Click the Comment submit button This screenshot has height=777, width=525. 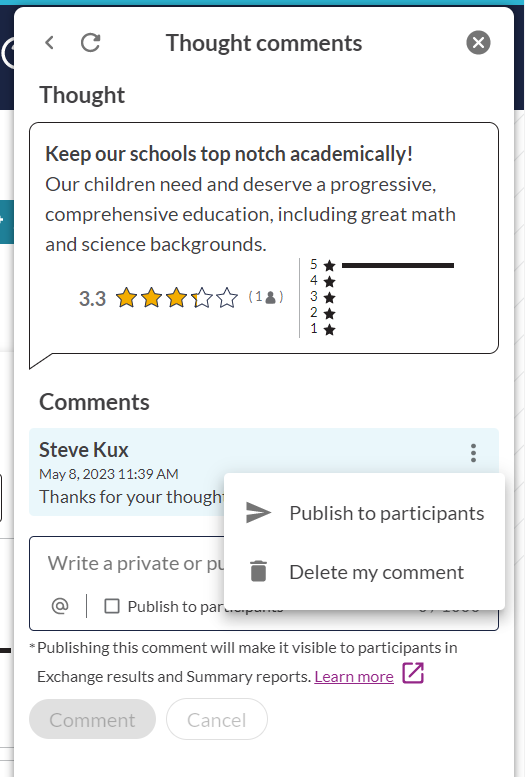click(x=92, y=720)
